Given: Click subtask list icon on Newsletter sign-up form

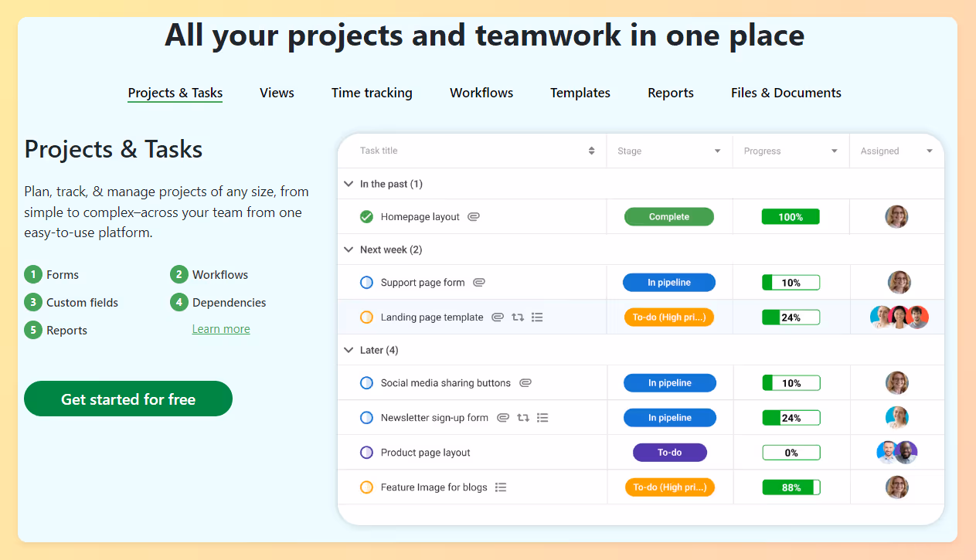Looking at the screenshot, I should coord(542,418).
